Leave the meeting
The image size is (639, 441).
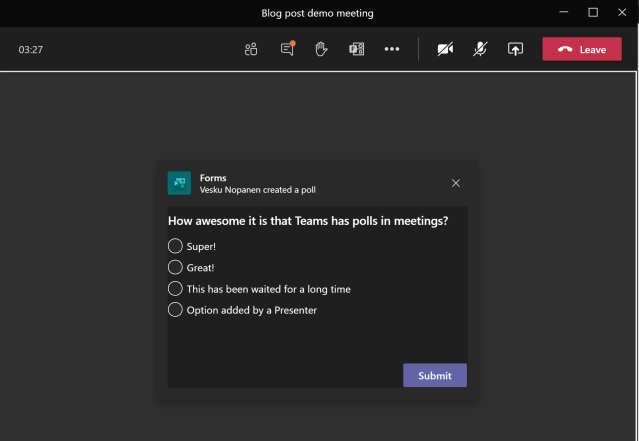(x=582, y=49)
